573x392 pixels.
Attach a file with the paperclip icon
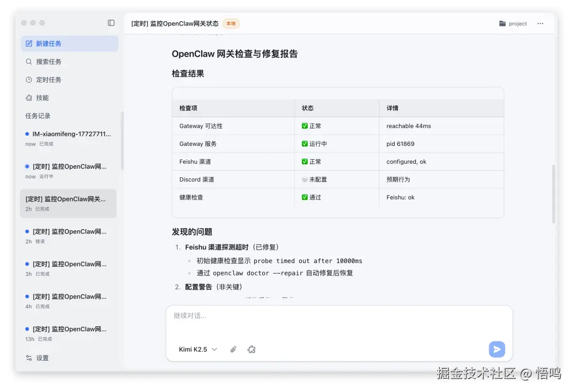coord(232,349)
